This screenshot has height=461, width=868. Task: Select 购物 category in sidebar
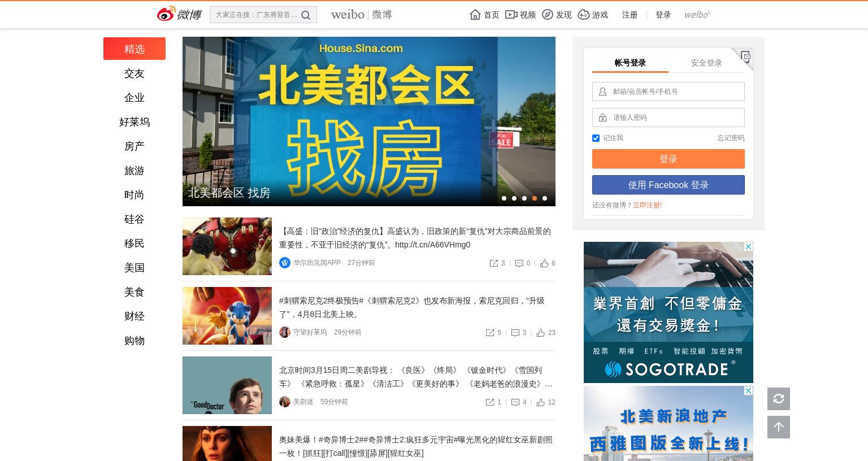pyautogui.click(x=134, y=341)
